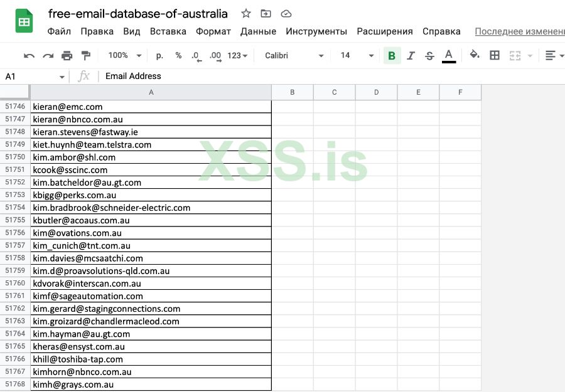Click the merge cells icon
The width and height of the screenshot is (565, 392).
515,55
